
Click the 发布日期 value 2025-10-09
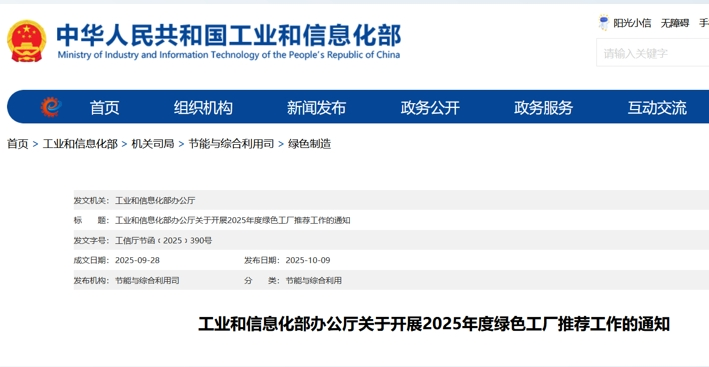point(308,260)
